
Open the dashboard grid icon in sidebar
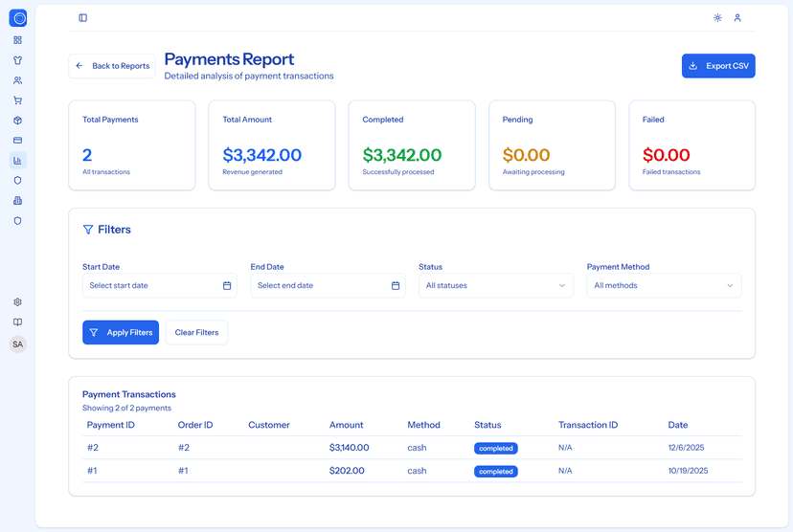(x=17, y=40)
